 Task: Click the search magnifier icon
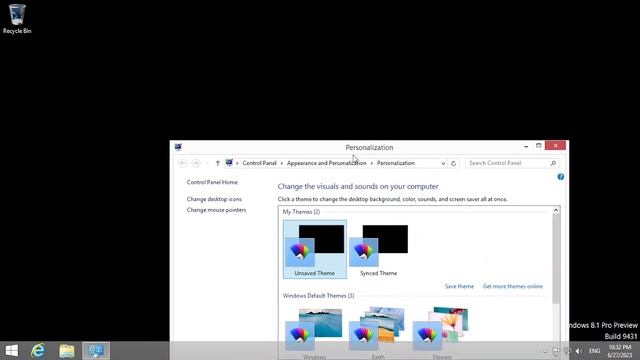(x=553, y=163)
